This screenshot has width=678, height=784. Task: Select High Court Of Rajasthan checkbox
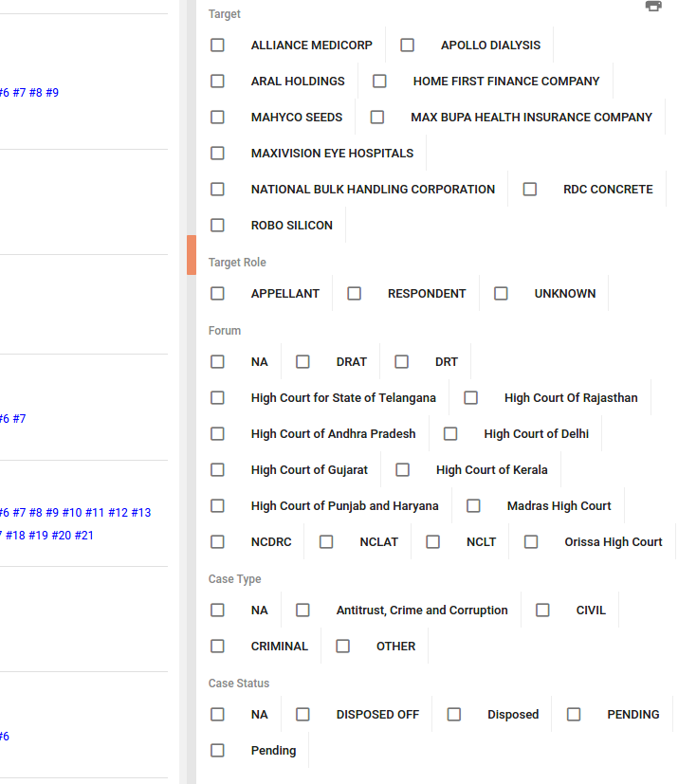point(471,397)
